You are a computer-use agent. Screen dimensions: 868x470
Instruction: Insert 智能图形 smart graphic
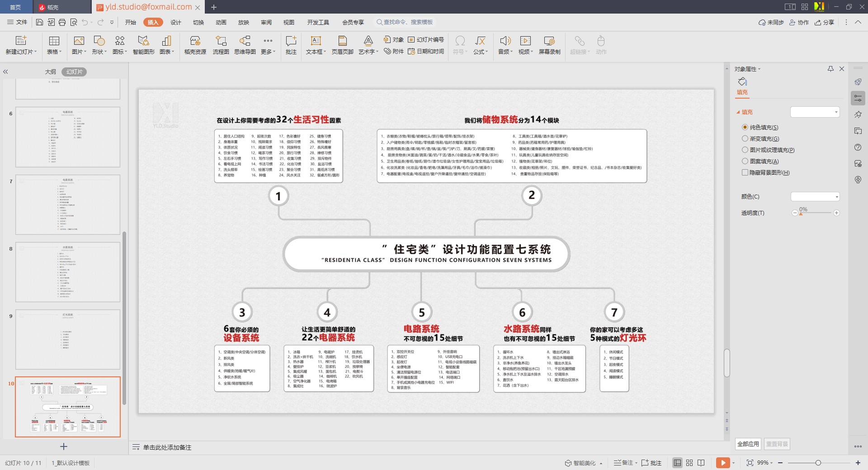click(143, 45)
